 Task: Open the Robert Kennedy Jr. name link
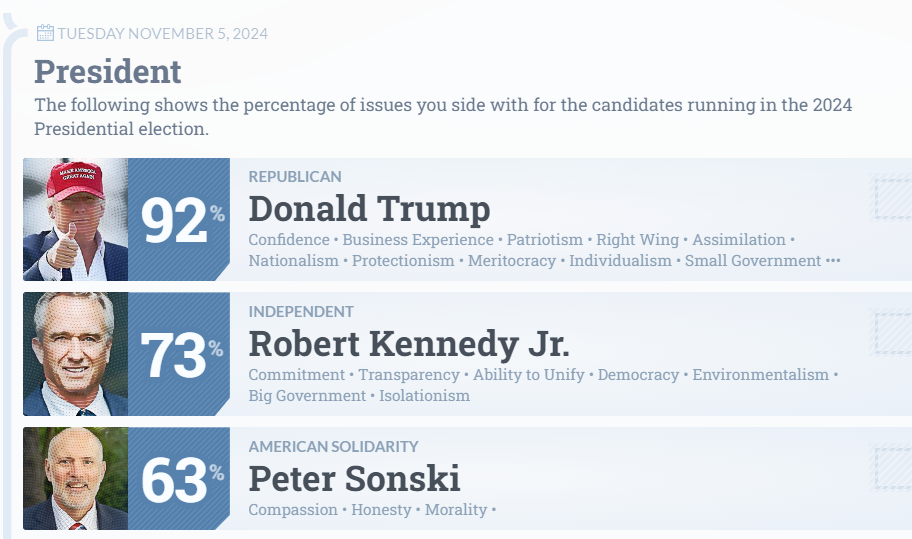[409, 344]
